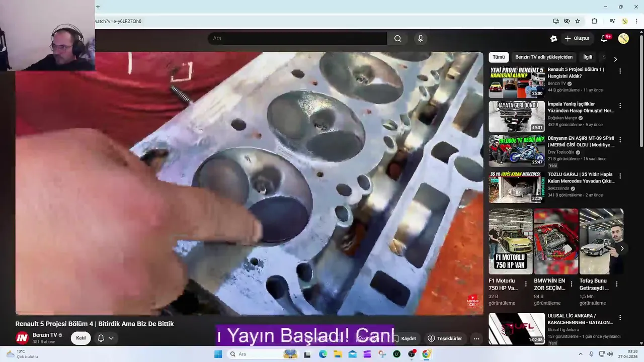This screenshot has width=644, height=362.
Task: Open Benzin TV channel name under video
Action: (x=45, y=335)
